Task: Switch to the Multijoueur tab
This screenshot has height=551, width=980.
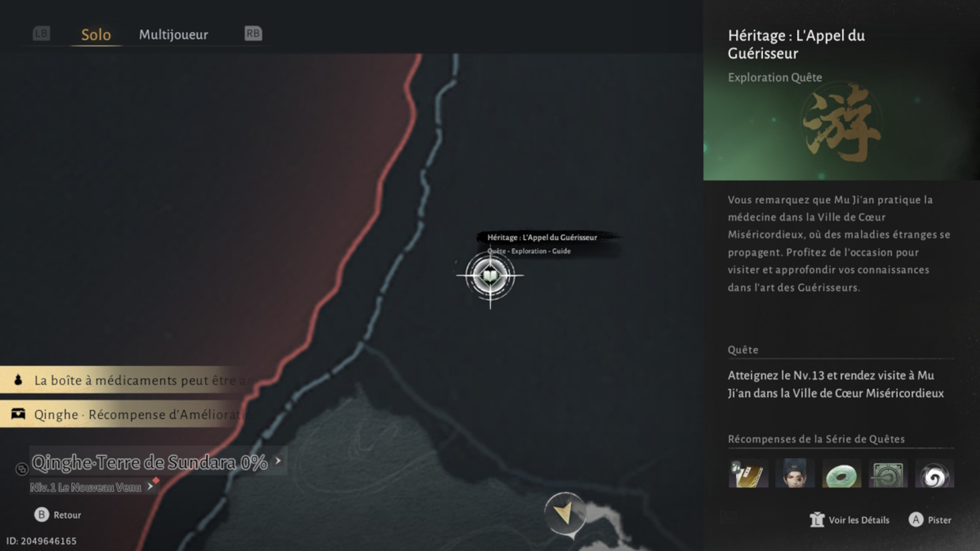Action: [x=174, y=35]
